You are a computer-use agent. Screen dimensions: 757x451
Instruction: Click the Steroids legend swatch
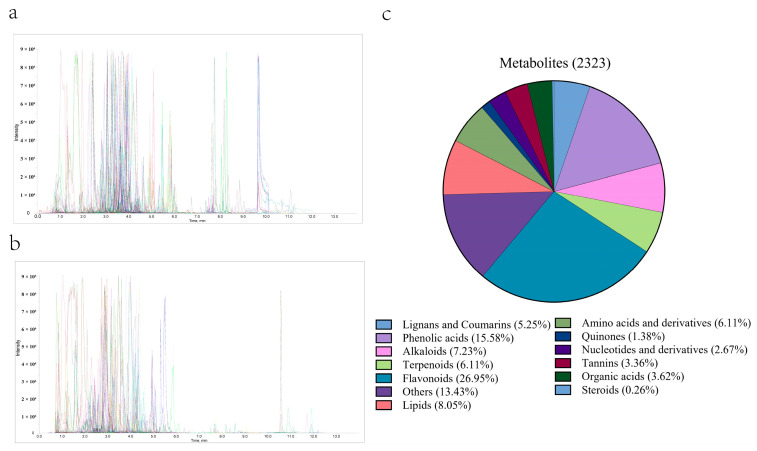point(563,390)
